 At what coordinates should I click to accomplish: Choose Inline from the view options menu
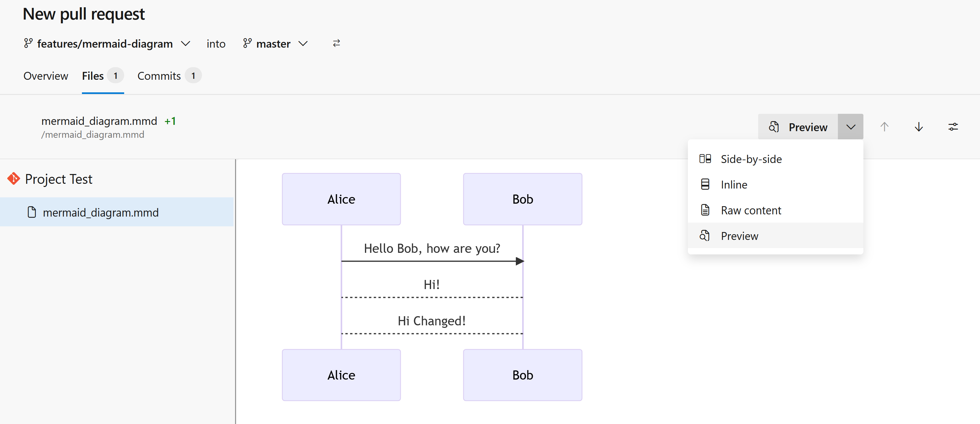734,184
